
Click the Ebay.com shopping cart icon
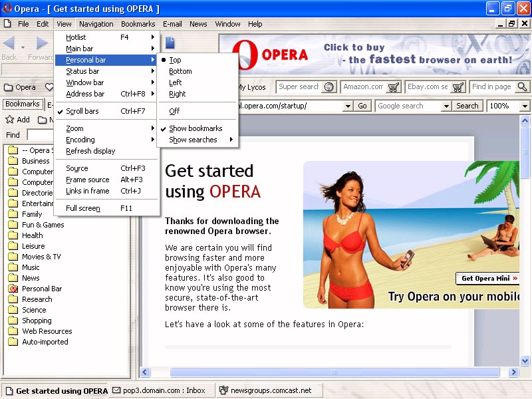click(458, 87)
